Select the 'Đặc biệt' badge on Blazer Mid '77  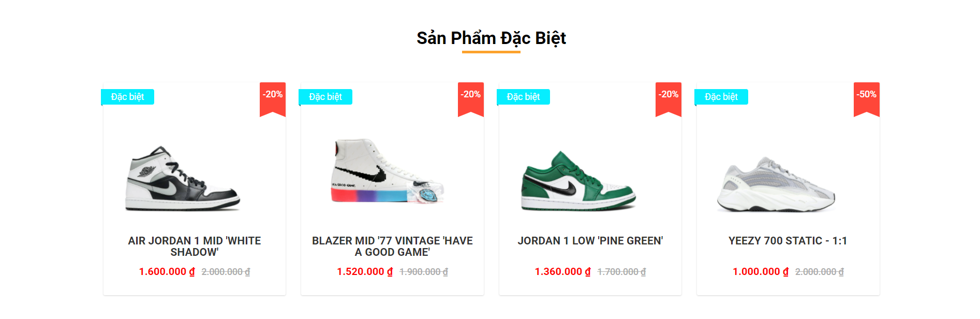coord(326,96)
